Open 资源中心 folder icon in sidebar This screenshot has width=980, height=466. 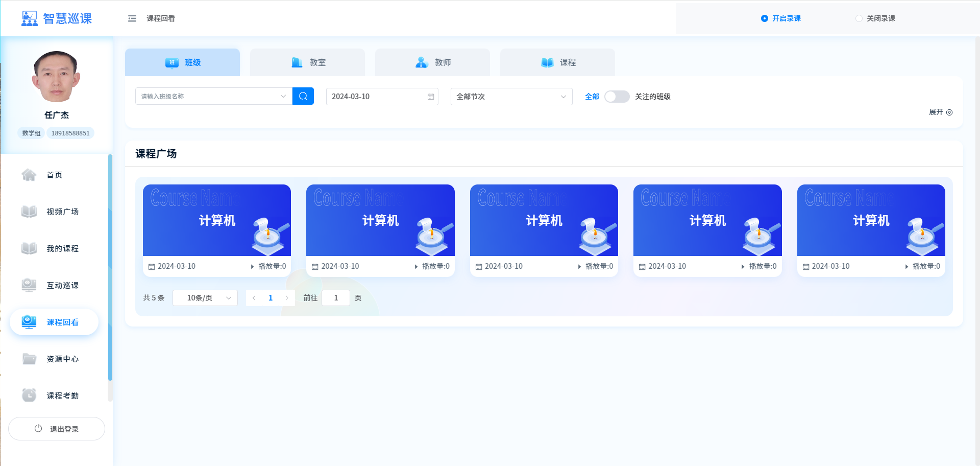pos(29,359)
